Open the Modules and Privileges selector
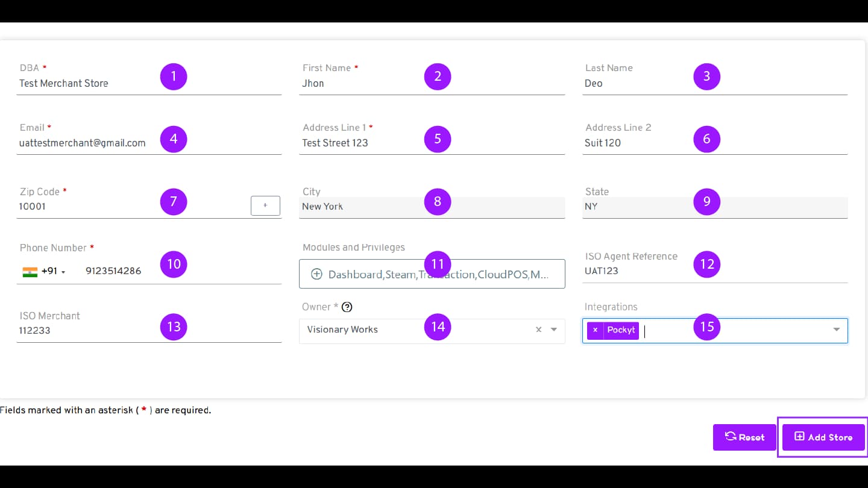 pyautogui.click(x=432, y=274)
